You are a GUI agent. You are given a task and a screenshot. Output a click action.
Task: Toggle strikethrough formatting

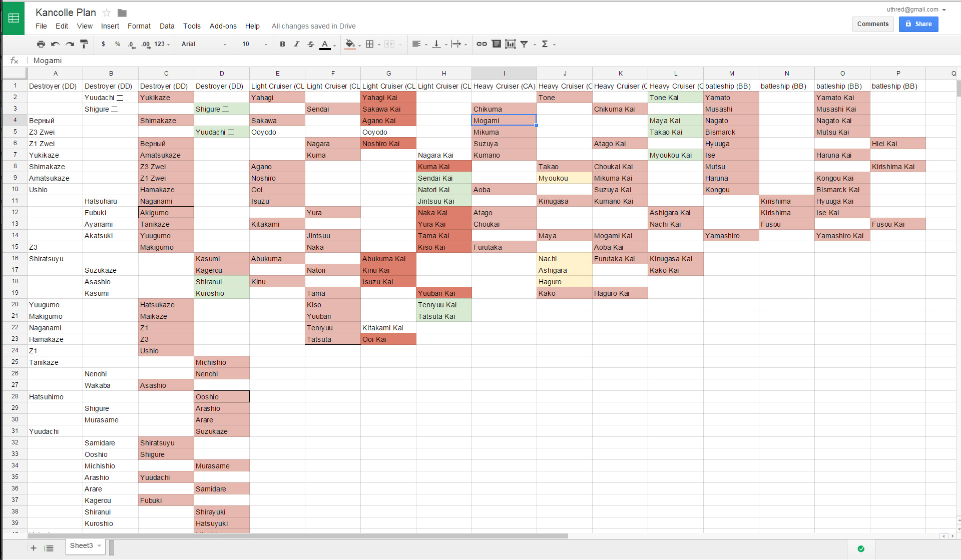point(310,44)
